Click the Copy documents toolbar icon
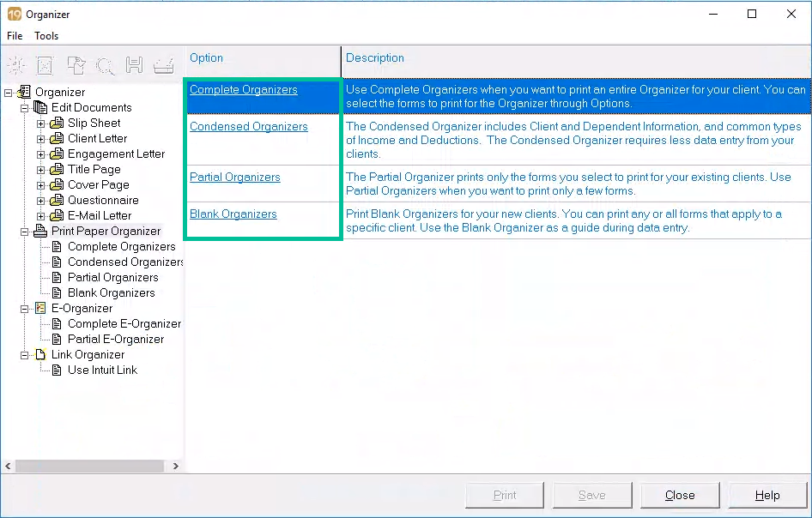Screen dimensions: 812x518 [76, 65]
